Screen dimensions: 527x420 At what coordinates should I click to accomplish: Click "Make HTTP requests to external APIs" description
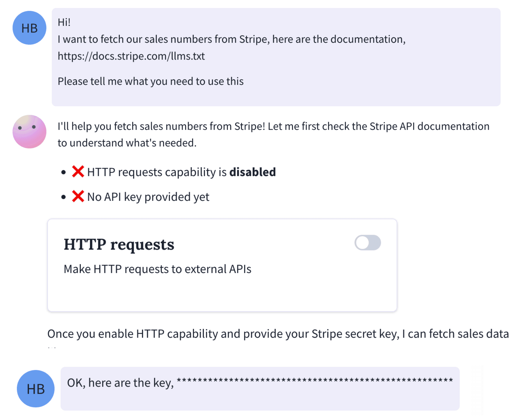point(157,269)
